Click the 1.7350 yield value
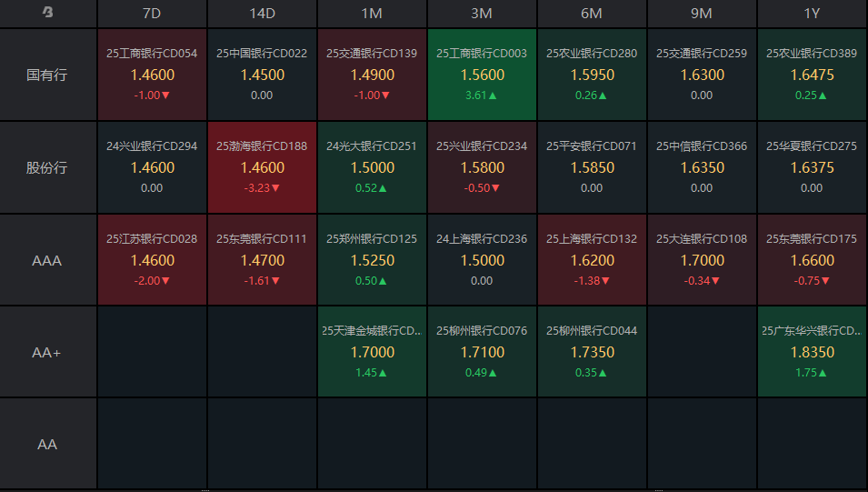Screen dimensions: 868x492 [593, 352]
